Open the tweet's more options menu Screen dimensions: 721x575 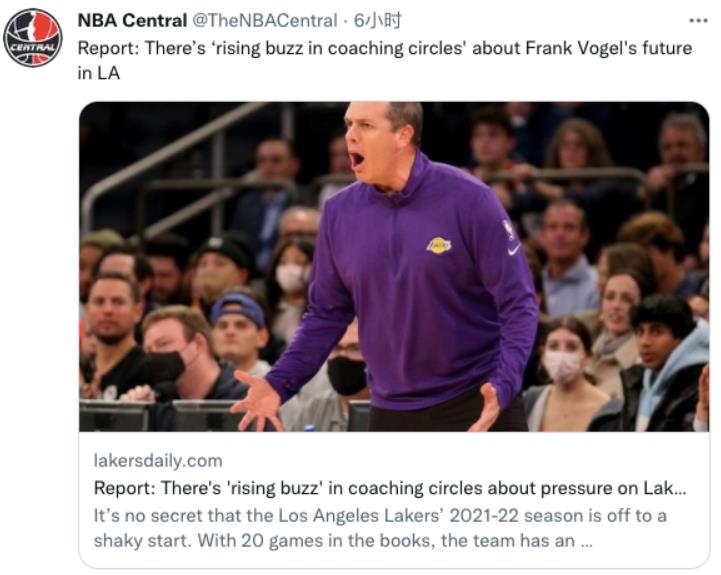pyautogui.click(x=698, y=21)
